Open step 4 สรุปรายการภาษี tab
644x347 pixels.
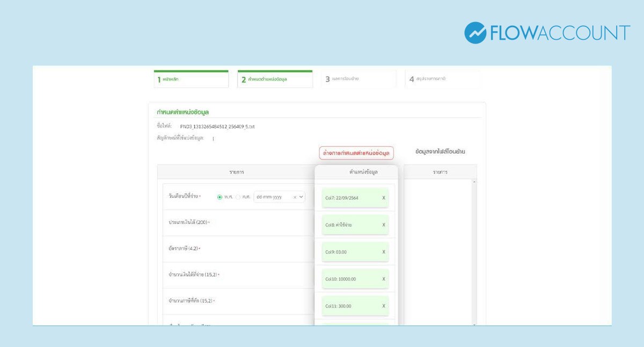[x=442, y=79]
